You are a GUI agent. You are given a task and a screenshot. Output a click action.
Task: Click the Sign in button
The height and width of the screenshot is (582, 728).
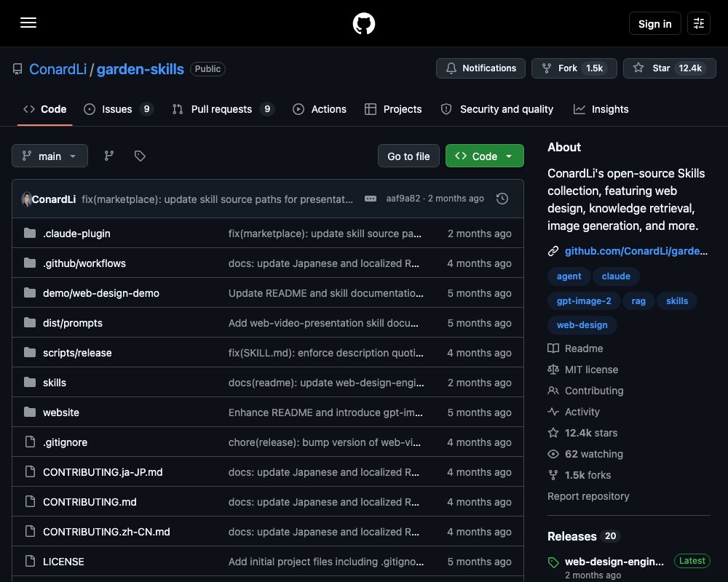654,23
